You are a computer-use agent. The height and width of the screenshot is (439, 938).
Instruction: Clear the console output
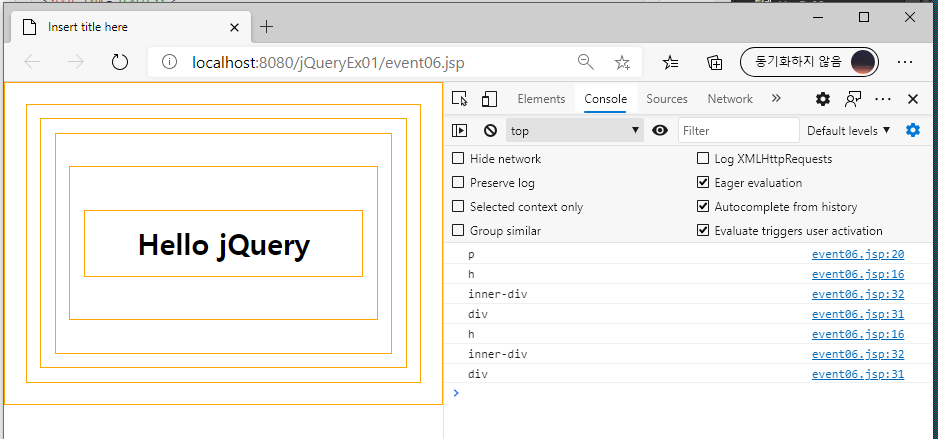pos(491,130)
